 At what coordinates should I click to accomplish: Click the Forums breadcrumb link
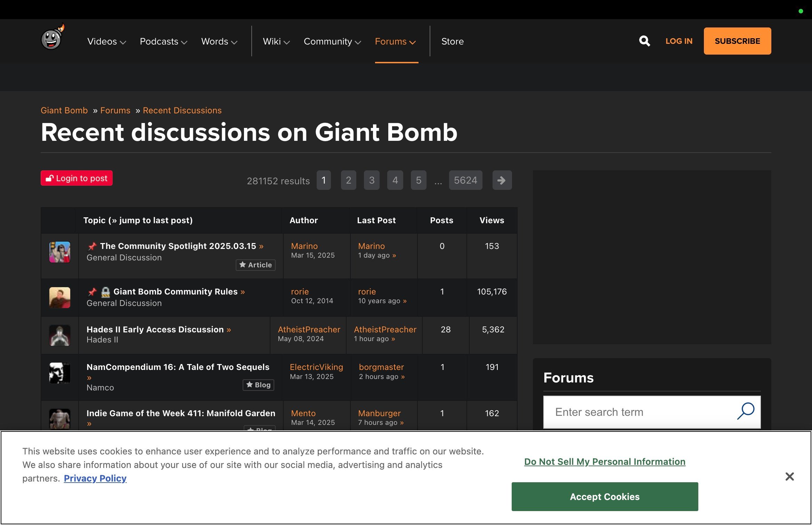tap(115, 110)
